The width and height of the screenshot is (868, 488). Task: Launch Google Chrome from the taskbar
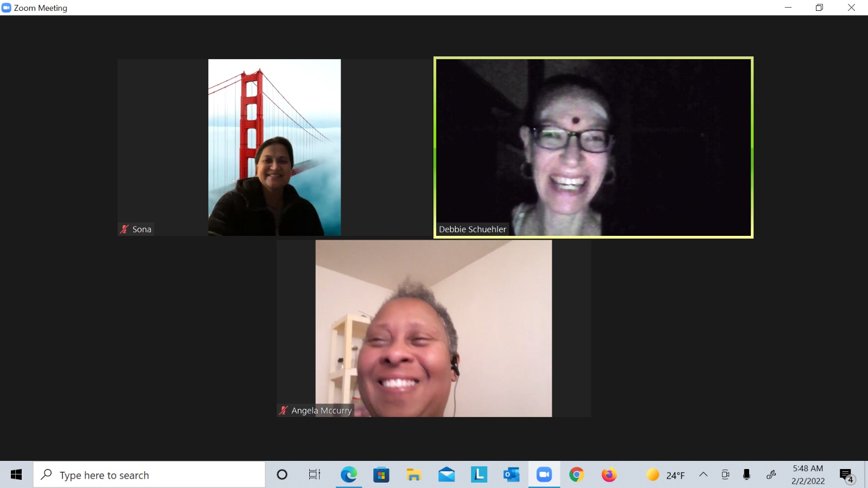pos(577,475)
